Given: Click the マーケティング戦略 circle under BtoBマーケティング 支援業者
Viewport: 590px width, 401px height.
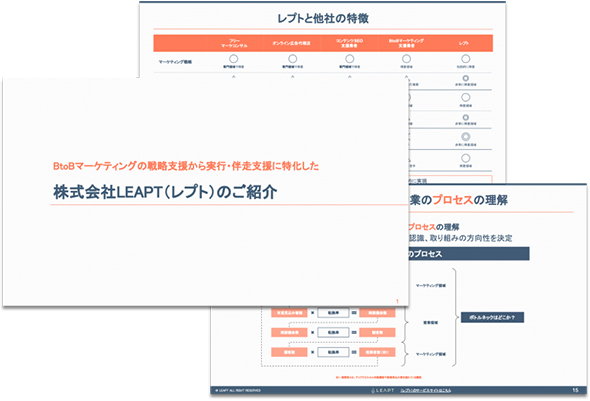Looking at the screenshot, I should (406, 59).
